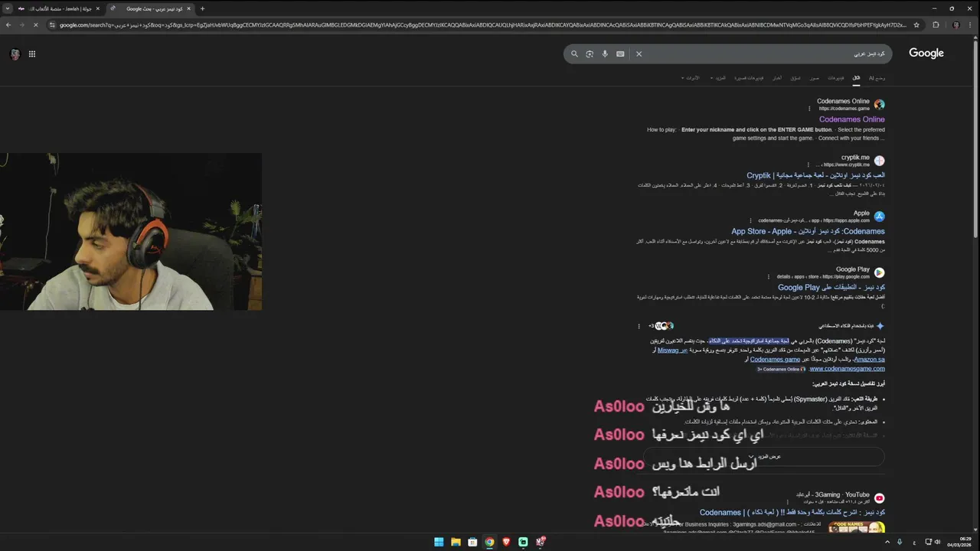
Task: Select the فيديوهات search tab
Action: (x=836, y=78)
